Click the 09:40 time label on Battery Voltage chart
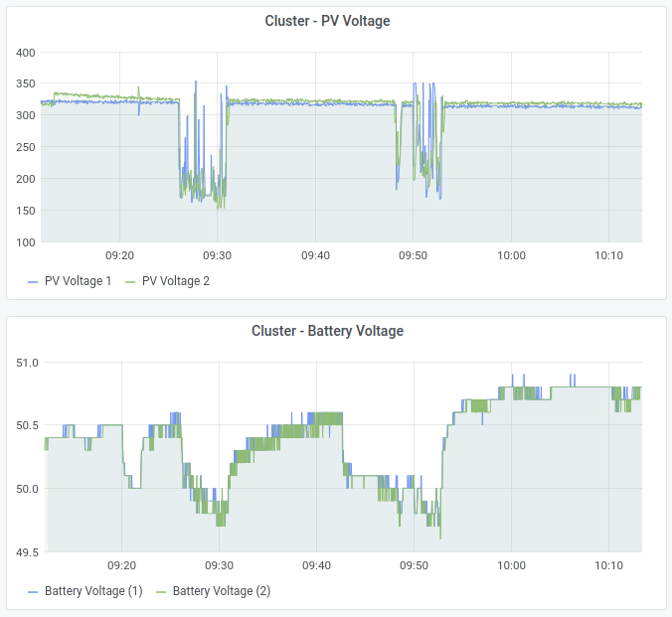 (x=317, y=565)
